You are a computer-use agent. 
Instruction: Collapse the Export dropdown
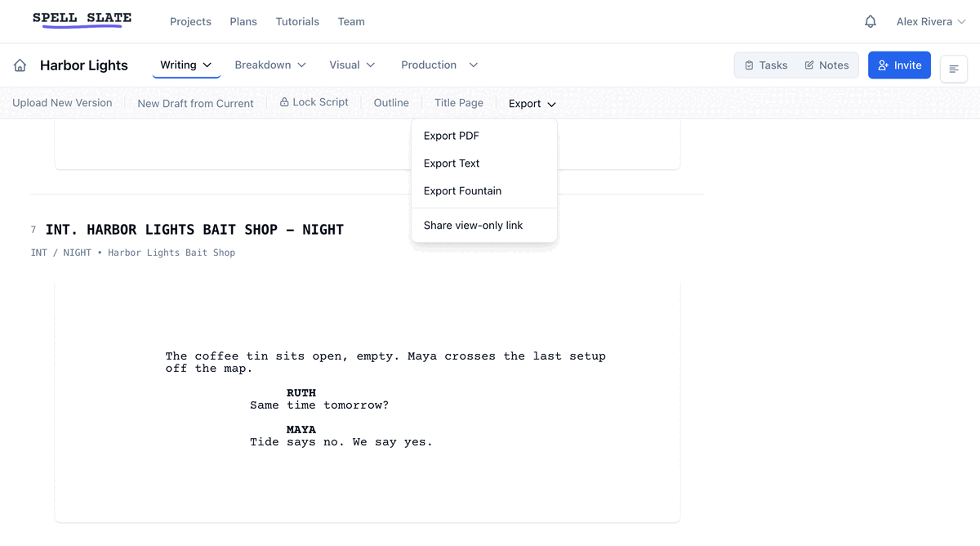[532, 104]
